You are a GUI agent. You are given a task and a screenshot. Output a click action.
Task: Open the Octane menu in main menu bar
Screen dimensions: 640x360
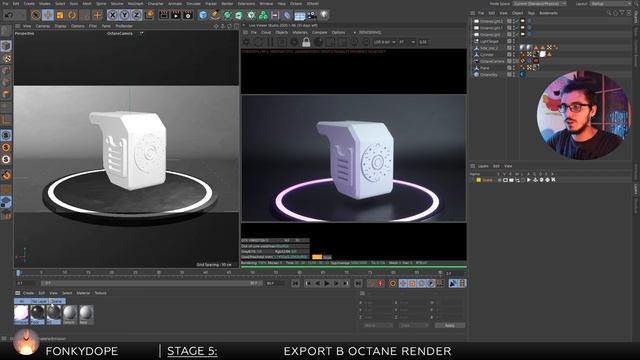click(296, 4)
